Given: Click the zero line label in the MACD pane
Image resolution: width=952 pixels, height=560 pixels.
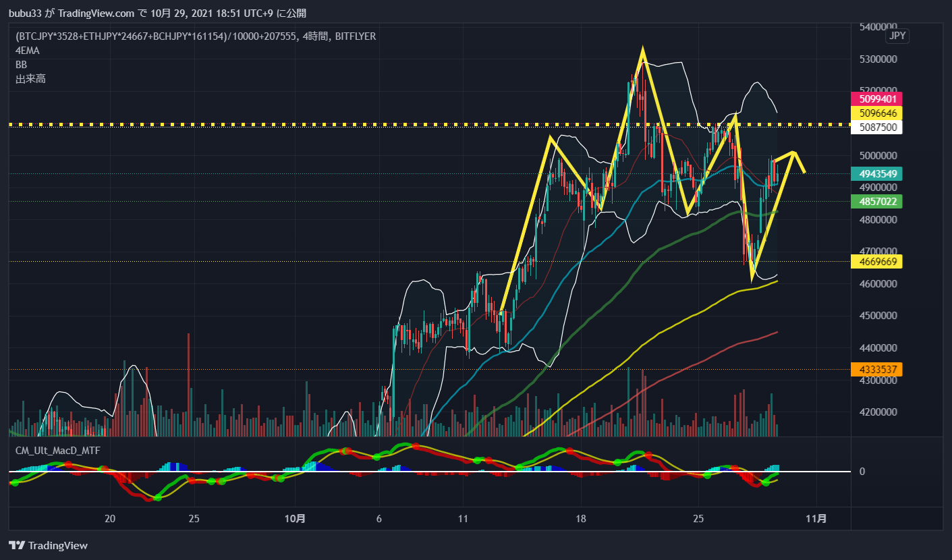Looking at the screenshot, I should pos(862,472).
